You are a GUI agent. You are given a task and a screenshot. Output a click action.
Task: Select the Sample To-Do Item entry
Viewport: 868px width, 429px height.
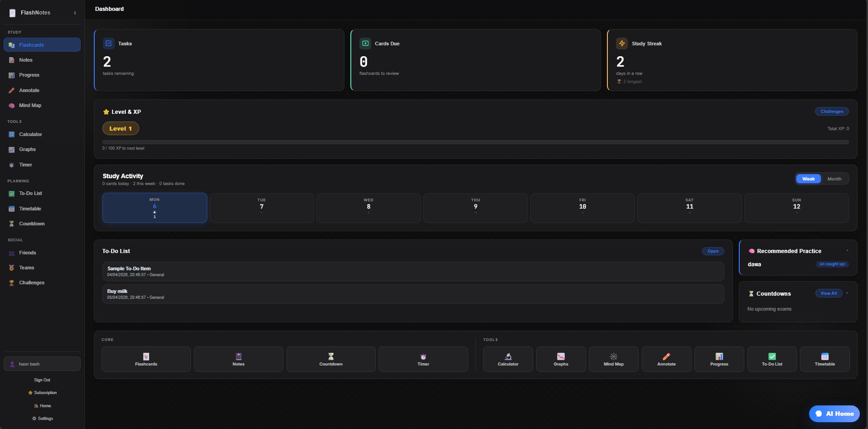412,271
